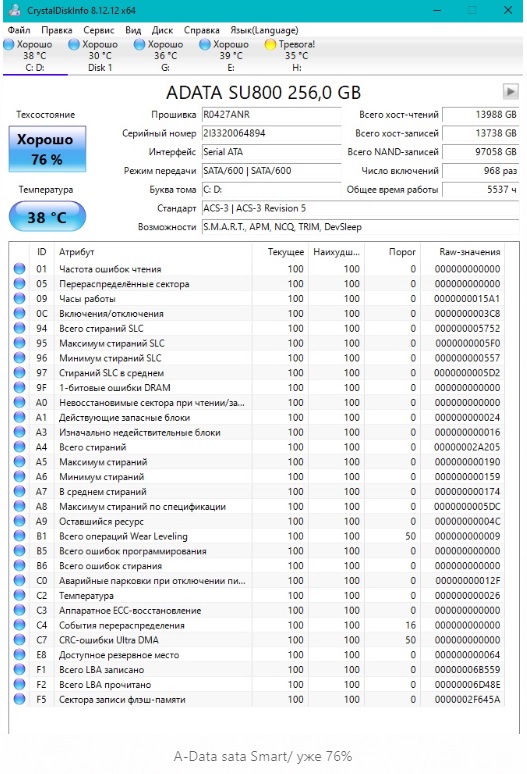Click the power-on count value 968 раз
This screenshot has height=774, width=527.
pos(481,171)
